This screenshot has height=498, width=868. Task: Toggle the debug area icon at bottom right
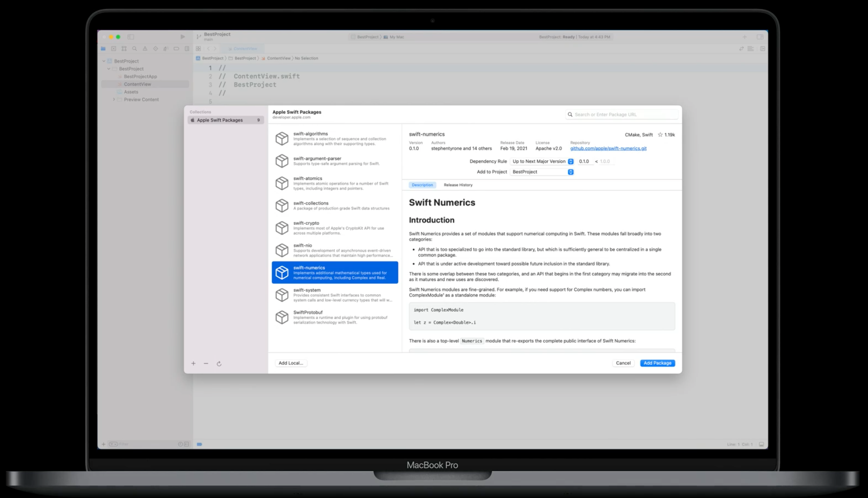point(762,444)
